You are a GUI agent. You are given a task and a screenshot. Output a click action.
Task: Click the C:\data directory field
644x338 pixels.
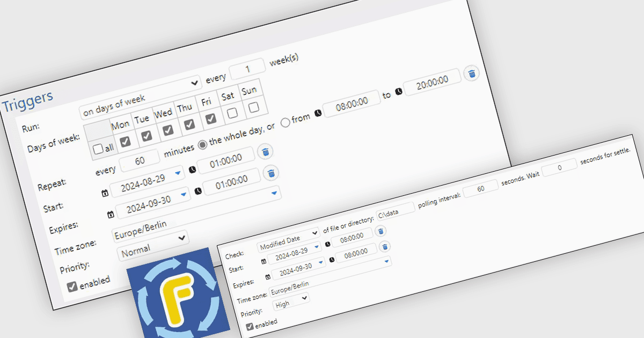click(396, 212)
